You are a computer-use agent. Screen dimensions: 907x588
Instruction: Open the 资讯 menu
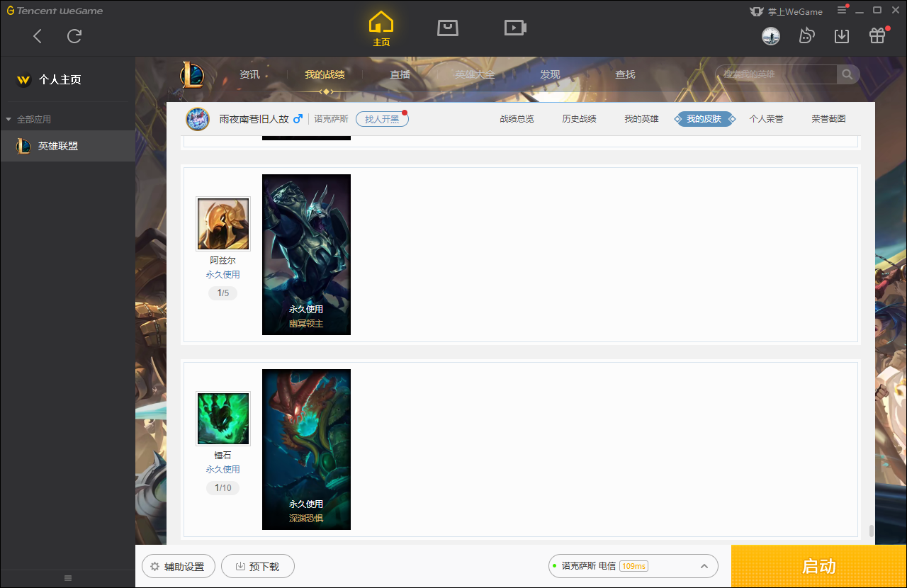[249, 74]
